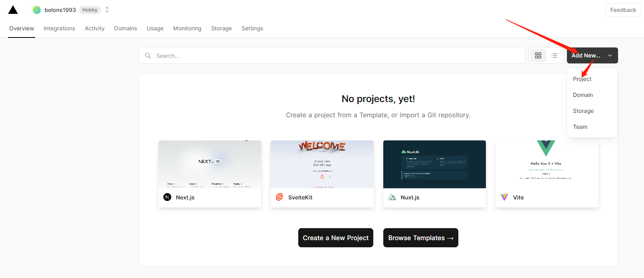The image size is (644, 278).
Task: Open the Nuxt.js template preview thumbnail
Action: 434,164
